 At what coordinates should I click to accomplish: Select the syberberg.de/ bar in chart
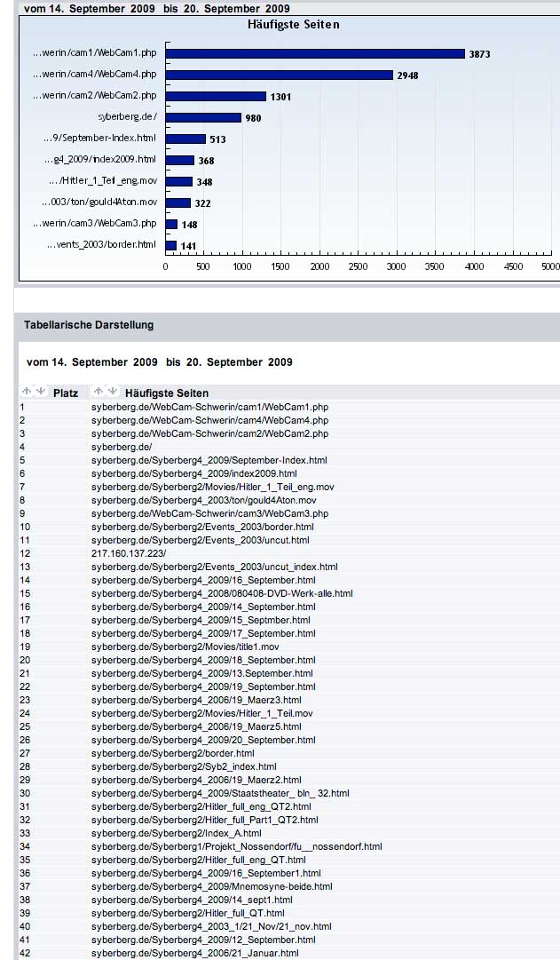pos(203,117)
